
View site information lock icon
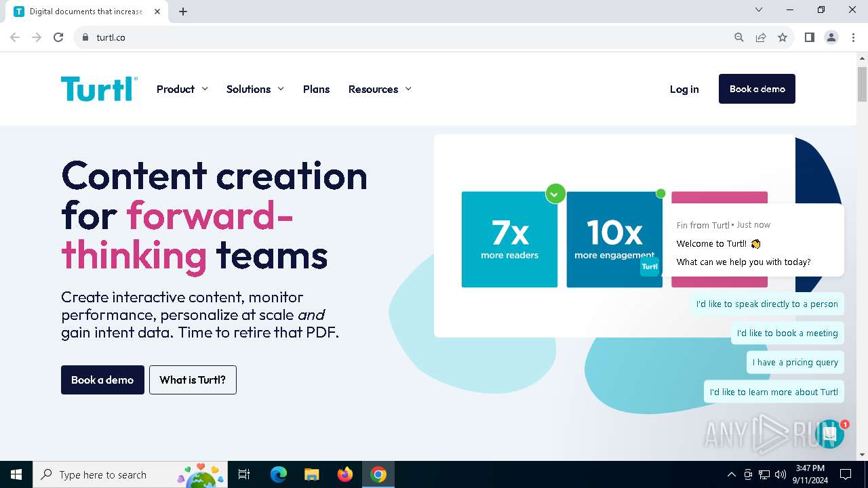pyautogui.click(x=85, y=37)
